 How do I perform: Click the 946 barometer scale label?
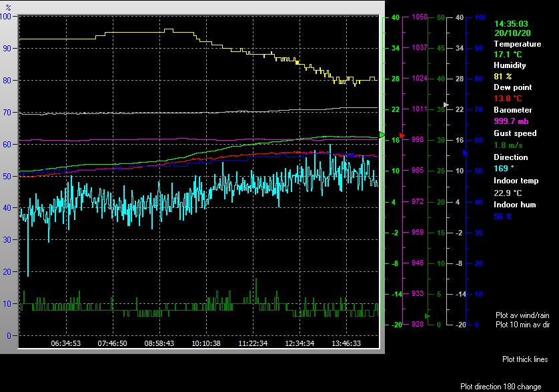(x=418, y=263)
